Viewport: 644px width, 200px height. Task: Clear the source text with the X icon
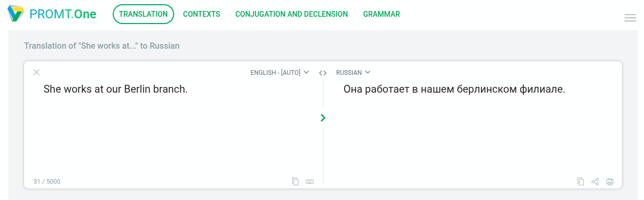(x=36, y=72)
